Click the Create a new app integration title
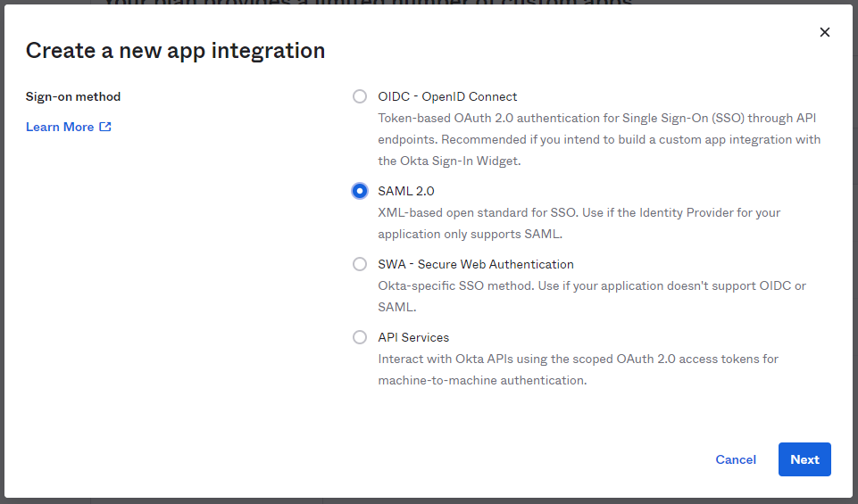Viewport: 858px width, 504px height. 175,51
